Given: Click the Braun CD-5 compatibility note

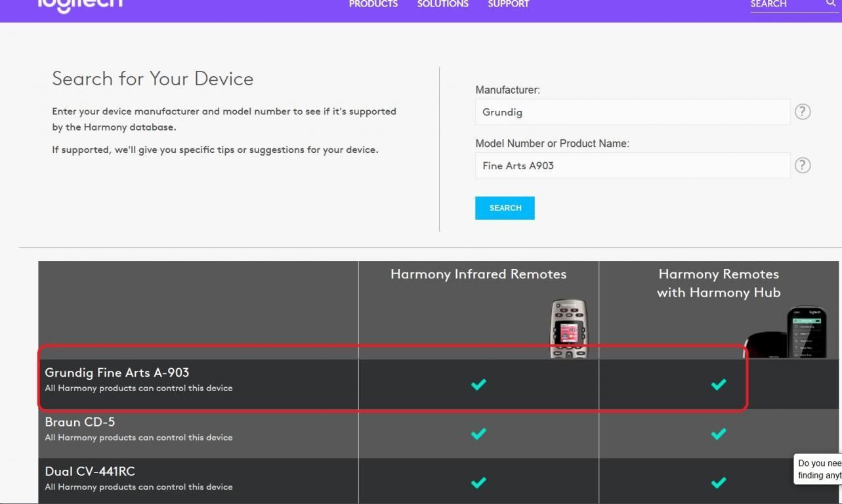Looking at the screenshot, I should [138, 438].
